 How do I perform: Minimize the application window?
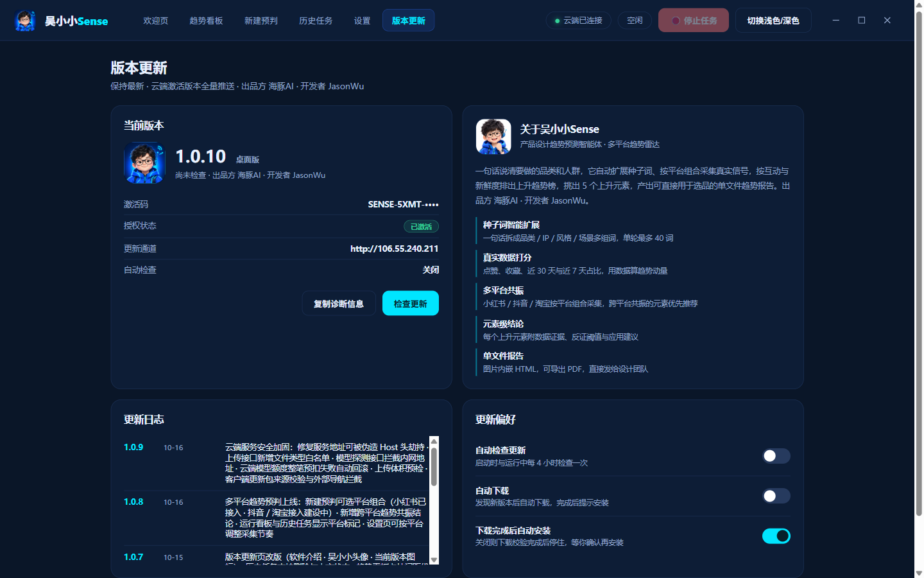[x=836, y=21]
